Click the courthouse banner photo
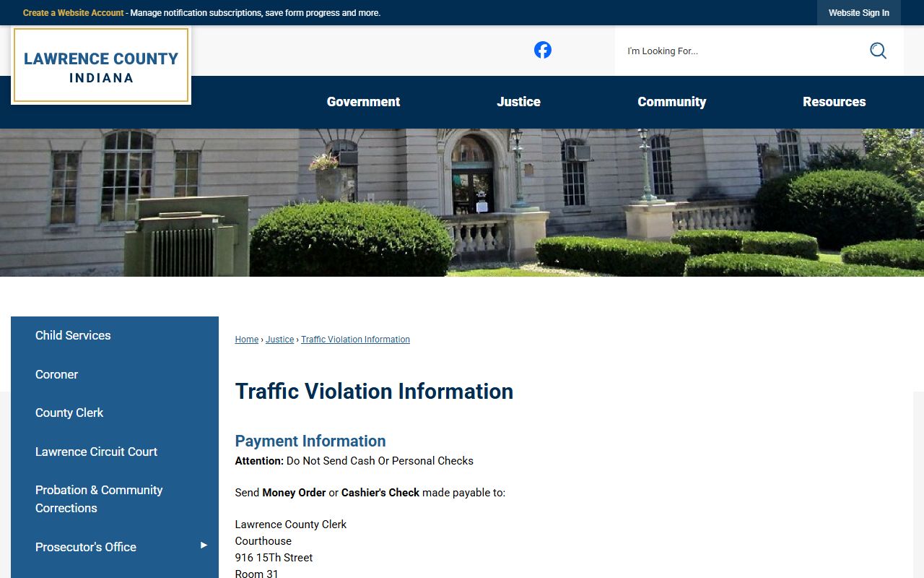Image resolution: width=924 pixels, height=578 pixels. [462, 202]
